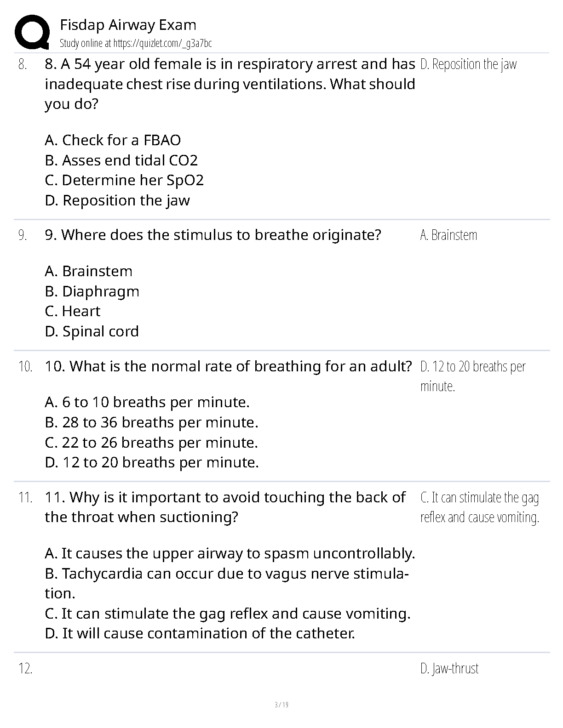Click question 10 text about normal breathing rate
The image size is (563, 728).
pos(228,366)
